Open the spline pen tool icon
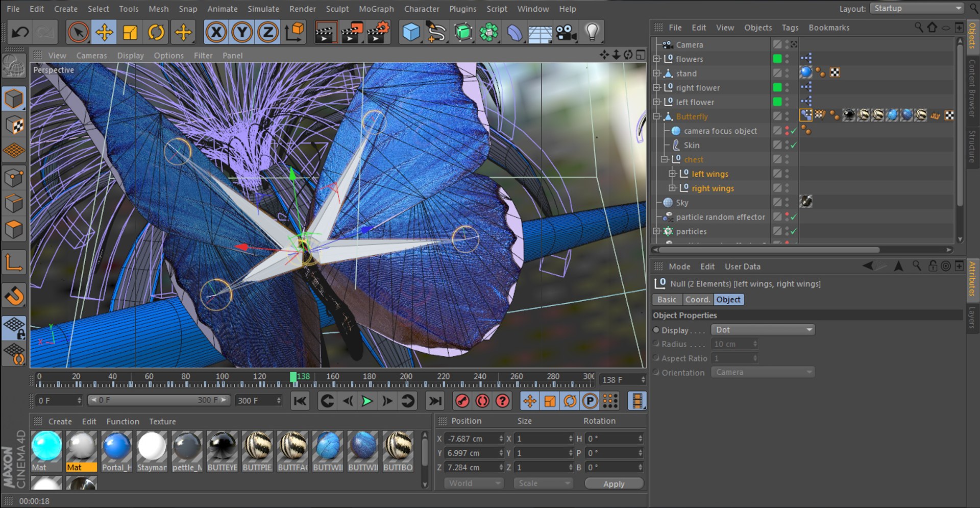Screen dimensions: 980x508 coord(437,33)
